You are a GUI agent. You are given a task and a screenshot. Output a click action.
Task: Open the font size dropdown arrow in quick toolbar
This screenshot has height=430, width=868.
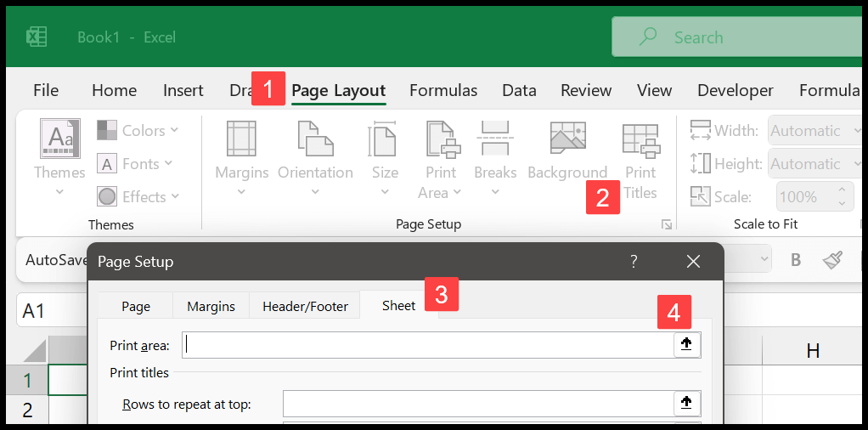(764, 259)
